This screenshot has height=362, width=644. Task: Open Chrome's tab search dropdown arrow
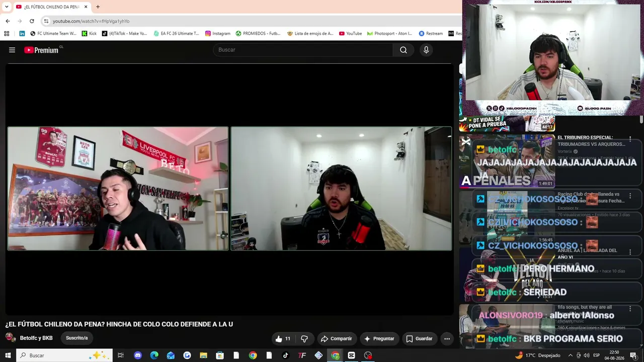click(7, 7)
